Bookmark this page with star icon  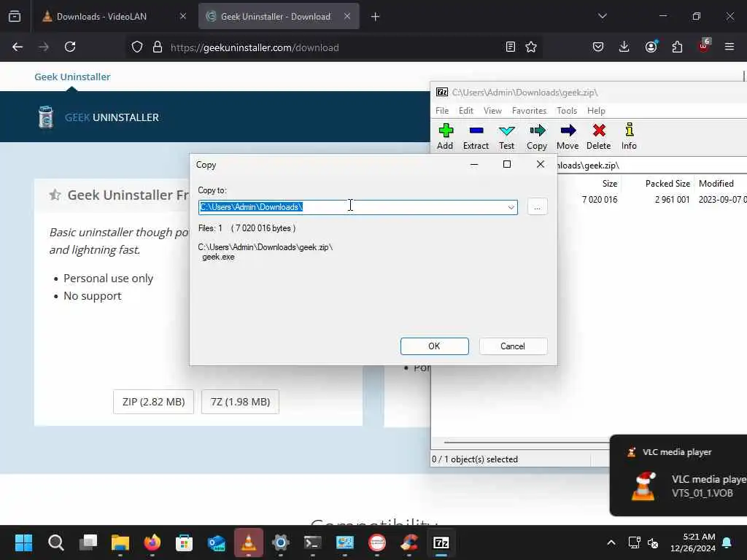[531, 47]
